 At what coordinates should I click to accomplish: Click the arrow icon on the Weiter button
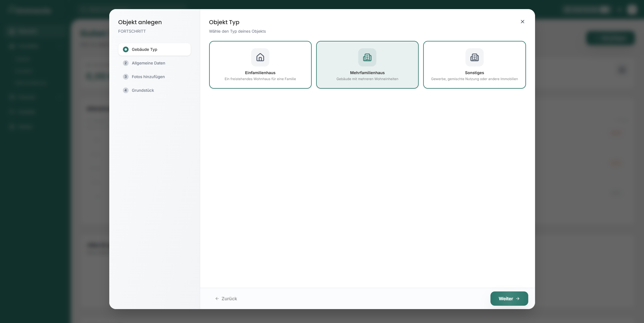point(518,299)
